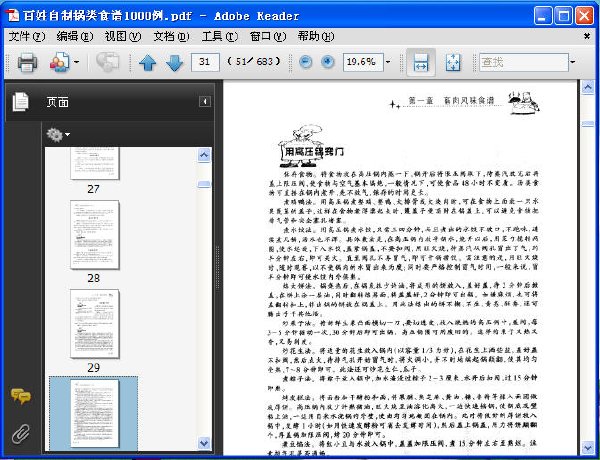Open the dropdown arrow beside collaborate icon

[x=77, y=62]
